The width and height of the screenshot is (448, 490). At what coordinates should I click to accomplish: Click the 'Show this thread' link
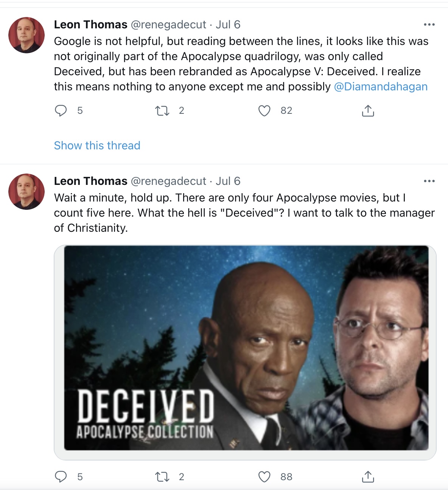click(97, 146)
